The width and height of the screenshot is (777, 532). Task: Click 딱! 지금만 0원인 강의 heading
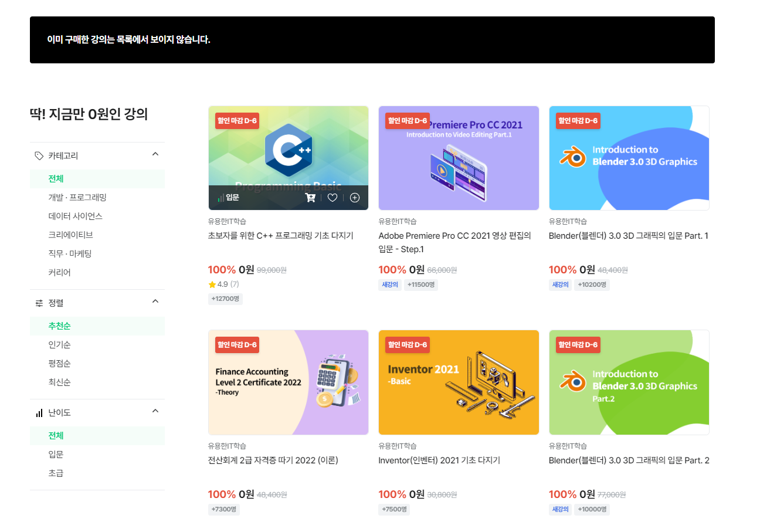pyautogui.click(x=89, y=114)
